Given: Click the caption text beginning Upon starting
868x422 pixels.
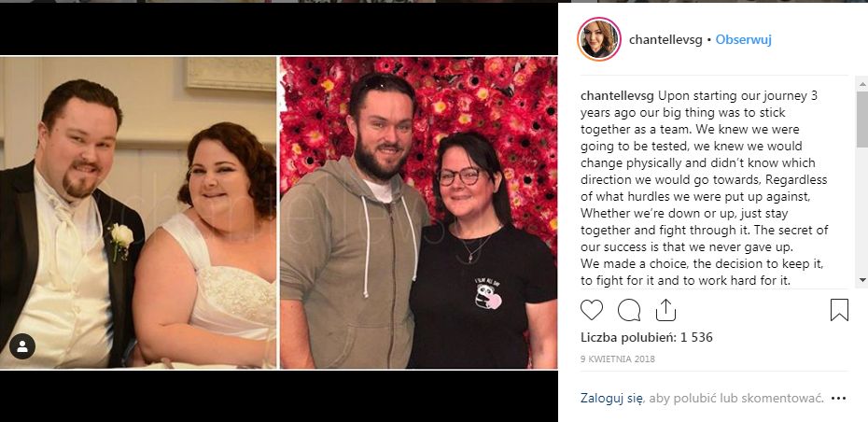Looking at the screenshot, I should click(x=704, y=189).
